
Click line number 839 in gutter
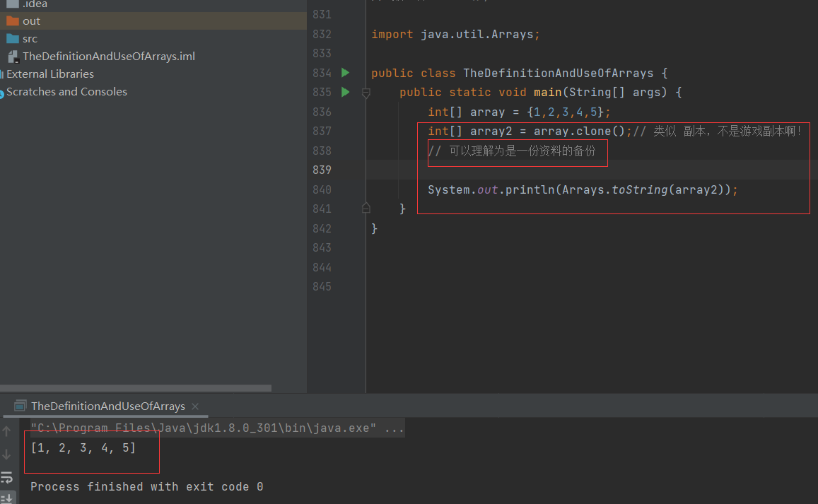click(322, 170)
